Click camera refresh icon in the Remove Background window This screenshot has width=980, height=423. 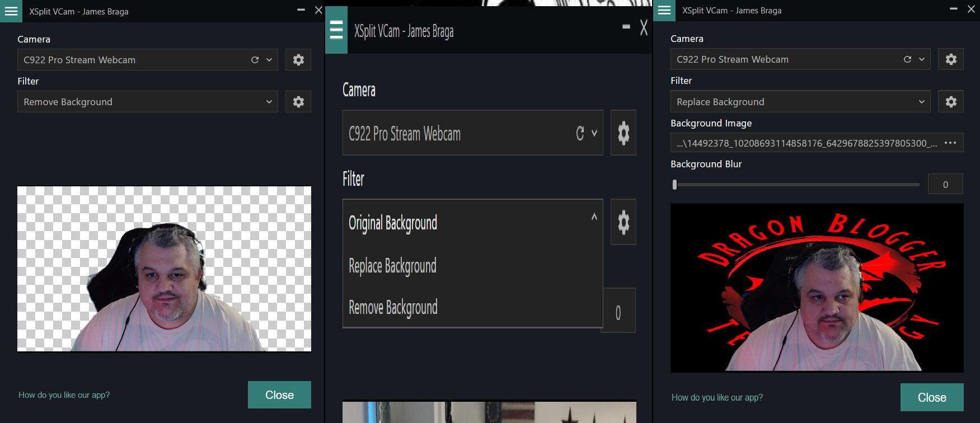(x=255, y=60)
